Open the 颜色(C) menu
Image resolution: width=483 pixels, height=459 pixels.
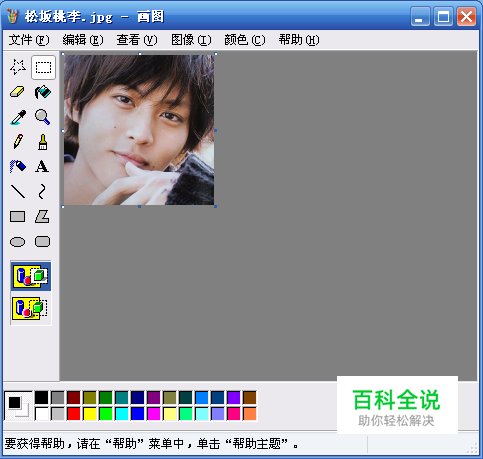[x=245, y=40]
